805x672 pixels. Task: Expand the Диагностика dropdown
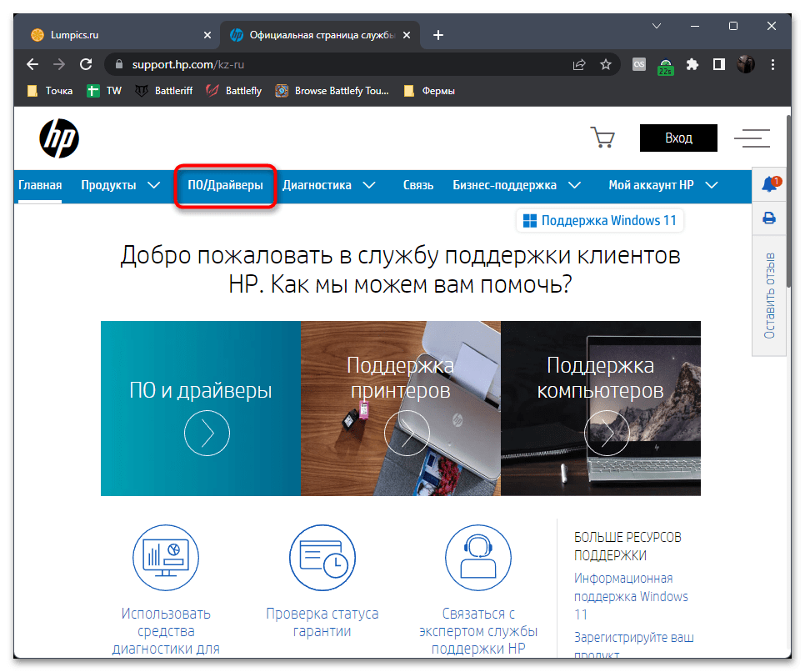tap(369, 185)
